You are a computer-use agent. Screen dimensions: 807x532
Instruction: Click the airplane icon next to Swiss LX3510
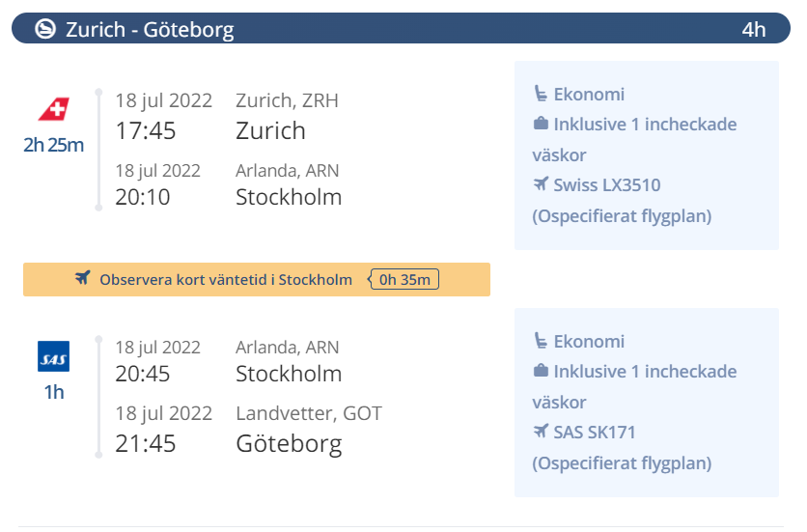click(540, 184)
